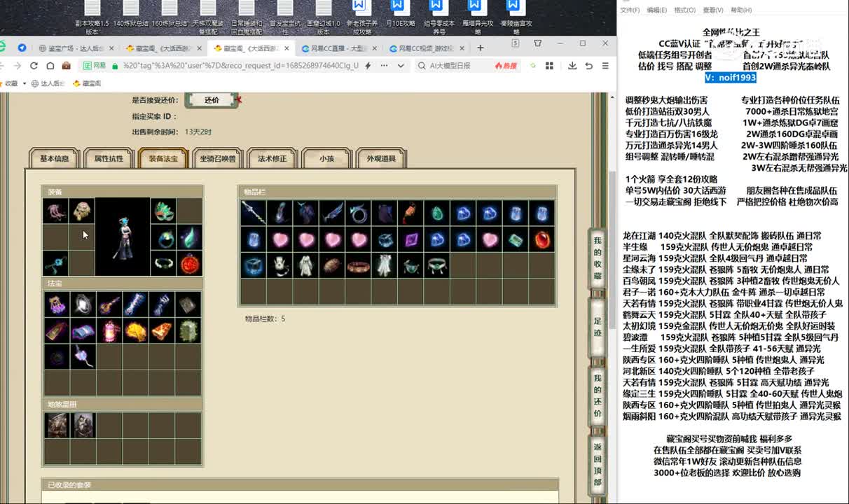Open the 法术修正 tab
Screen dimensions: 849x504
coord(272,158)
